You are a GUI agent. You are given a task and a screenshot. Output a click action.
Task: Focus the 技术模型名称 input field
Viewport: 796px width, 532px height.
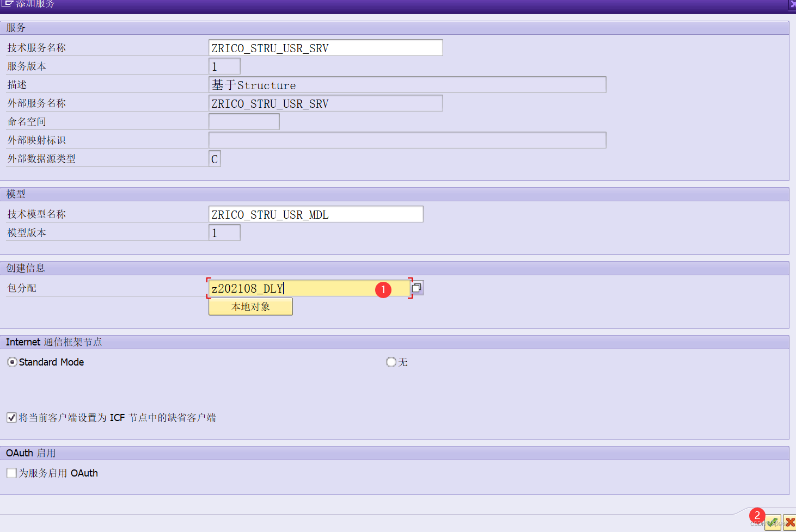316,214
